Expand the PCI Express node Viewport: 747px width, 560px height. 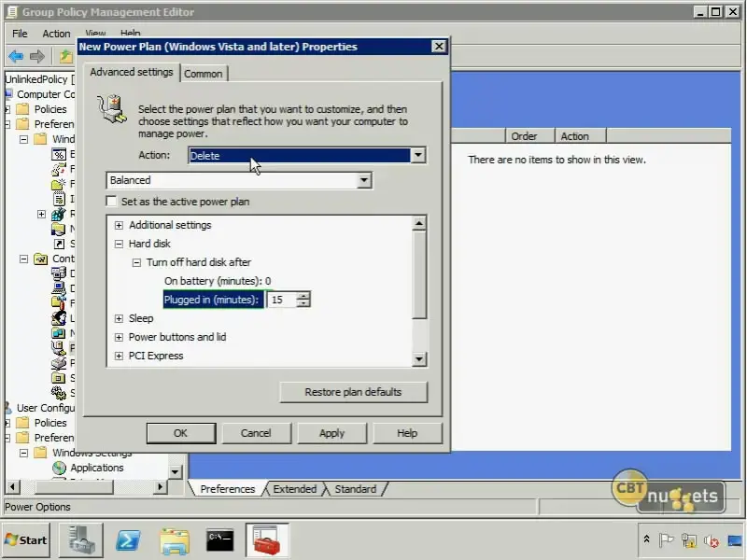(120, 356)
